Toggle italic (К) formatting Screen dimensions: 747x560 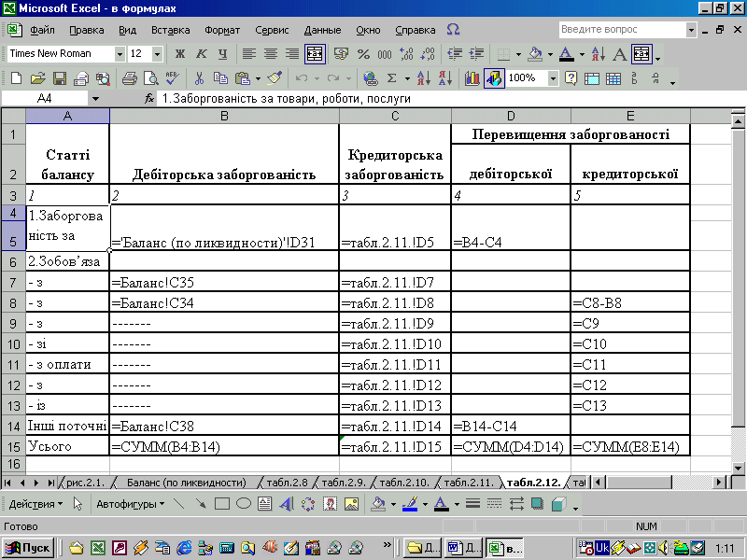click(x=201, y=54)
